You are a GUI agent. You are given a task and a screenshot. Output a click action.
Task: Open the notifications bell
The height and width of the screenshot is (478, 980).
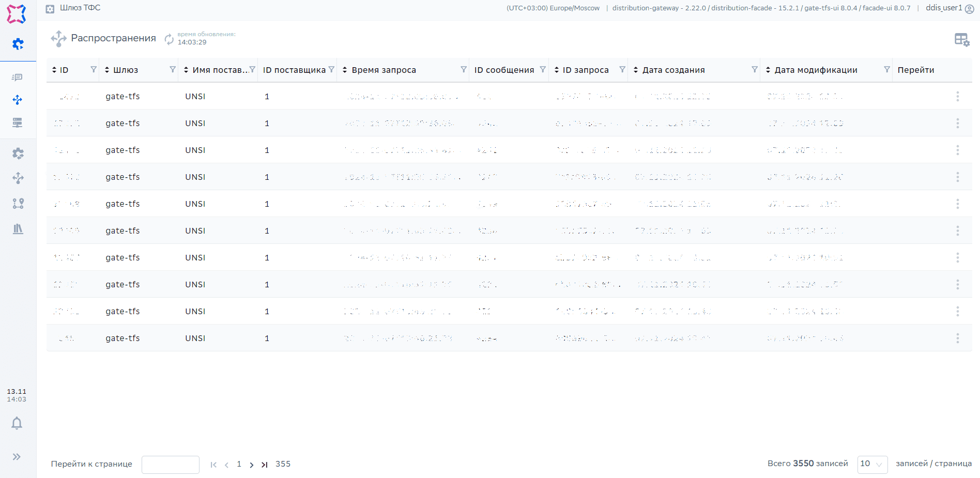(17, 423)
